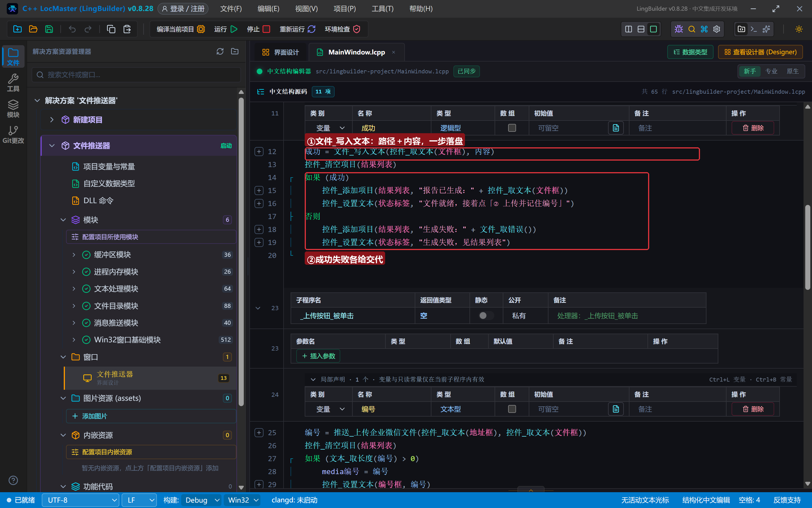Open the 文件(F) menu

coord(231,9)
